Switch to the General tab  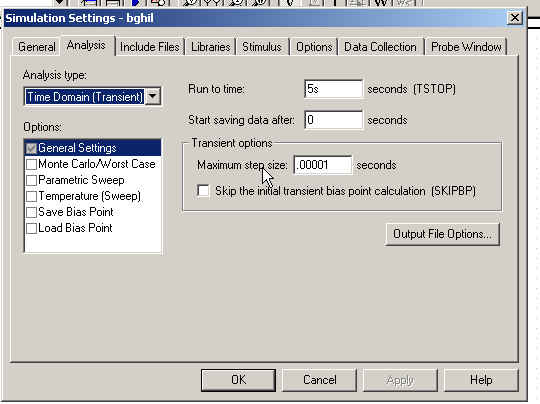point(37,47)
